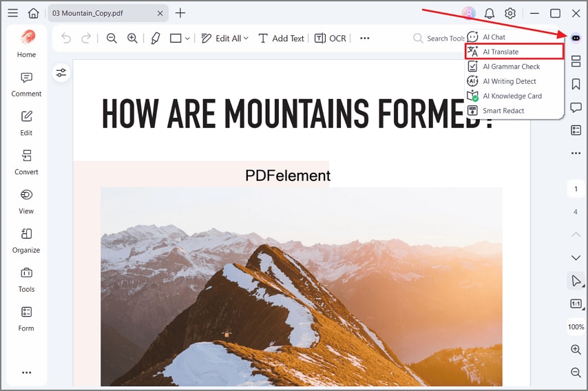Viewport: 588px width, 391px height.
Task: Expand the Edit All dropdown arrow
Action: pyautogui.click(x=246, y=39)
